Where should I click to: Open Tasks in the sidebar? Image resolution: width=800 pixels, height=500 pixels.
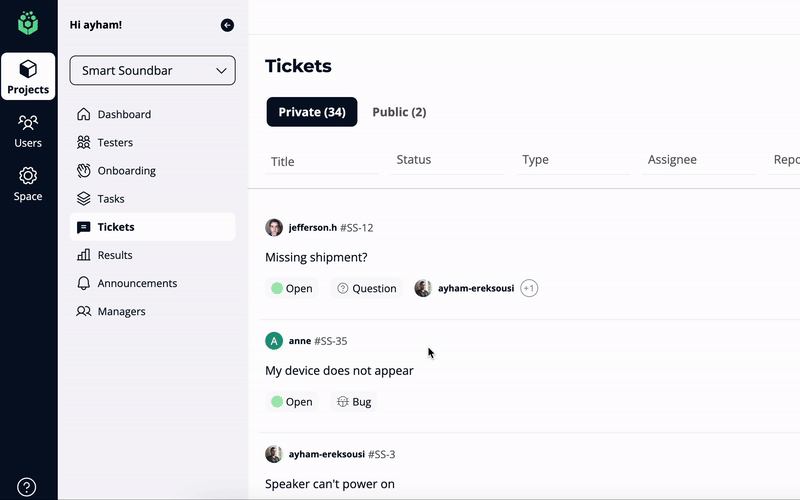click(153, 198)
